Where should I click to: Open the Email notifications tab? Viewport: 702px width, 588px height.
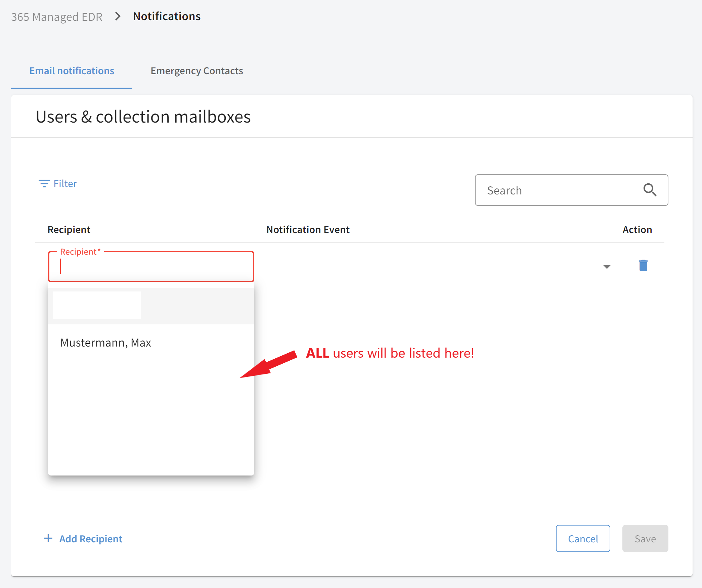tap(72, 71)
